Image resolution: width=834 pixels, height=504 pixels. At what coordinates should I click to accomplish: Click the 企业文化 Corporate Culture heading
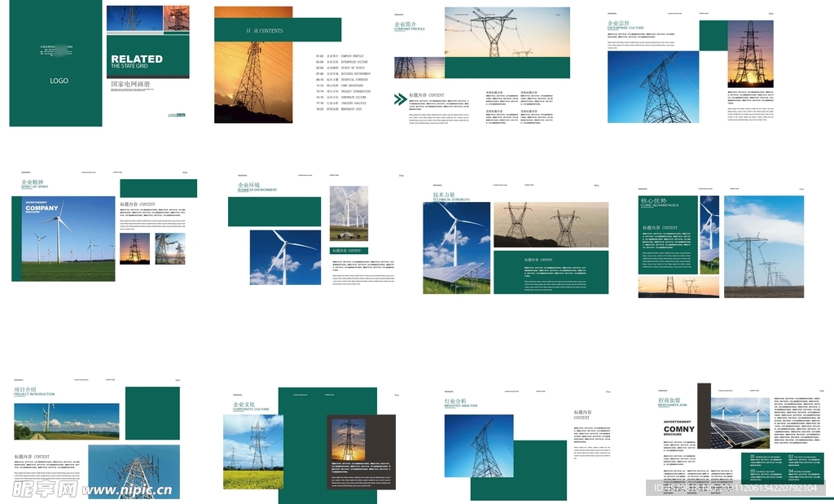(x=247, y=405)
